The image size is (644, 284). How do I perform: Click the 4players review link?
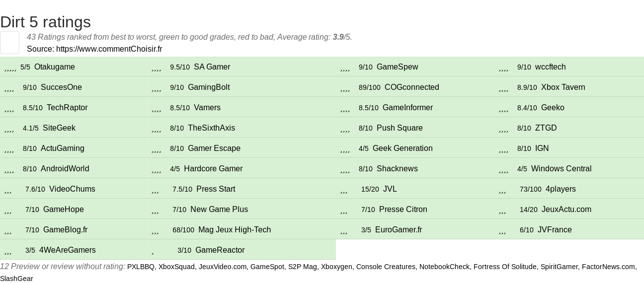561,189
